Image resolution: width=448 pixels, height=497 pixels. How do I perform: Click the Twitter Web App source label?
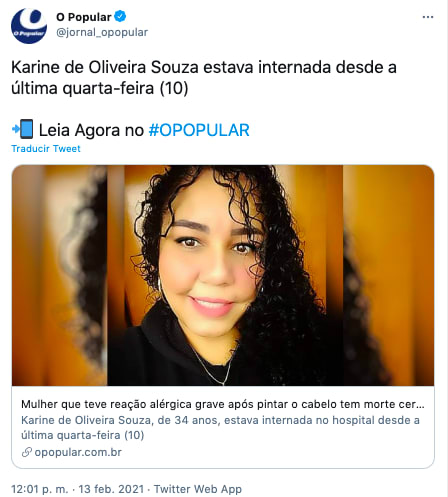coord(198,489)
